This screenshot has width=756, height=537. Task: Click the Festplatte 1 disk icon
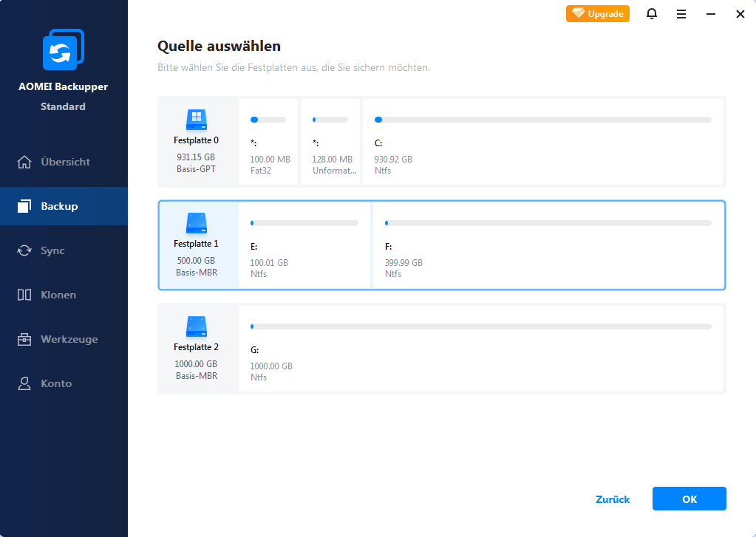click(x=196, y=221)
